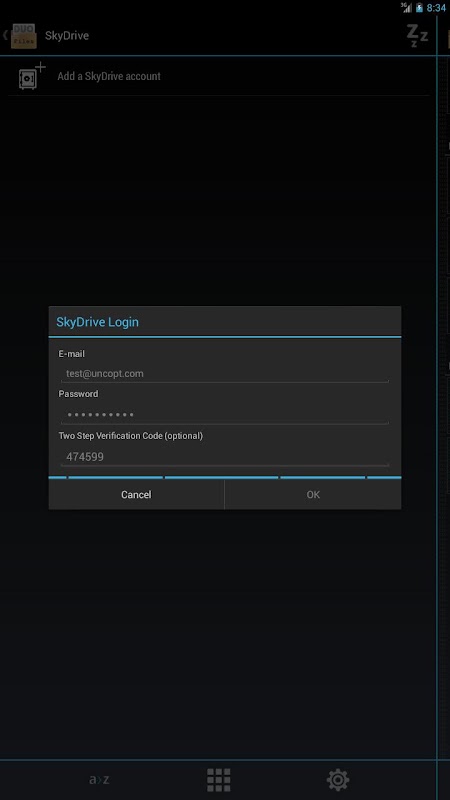The height and width of the screenshot is (800, 450).
Task: Click the safe add-account icon
Action: (x=32, y=76)
